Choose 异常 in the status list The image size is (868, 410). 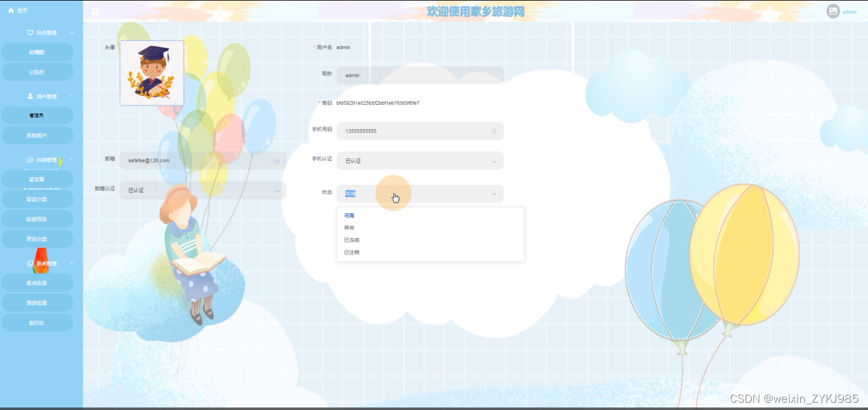[430, 228]
